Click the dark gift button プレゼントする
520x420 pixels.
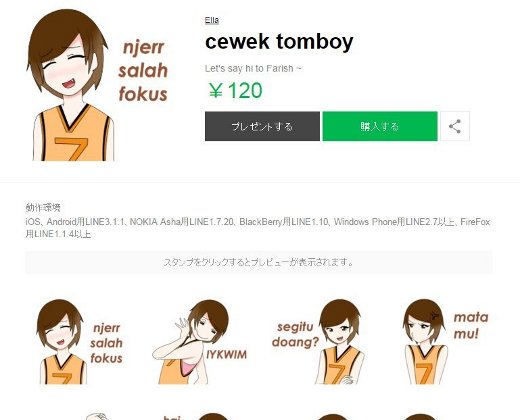(x=262, y=126)
